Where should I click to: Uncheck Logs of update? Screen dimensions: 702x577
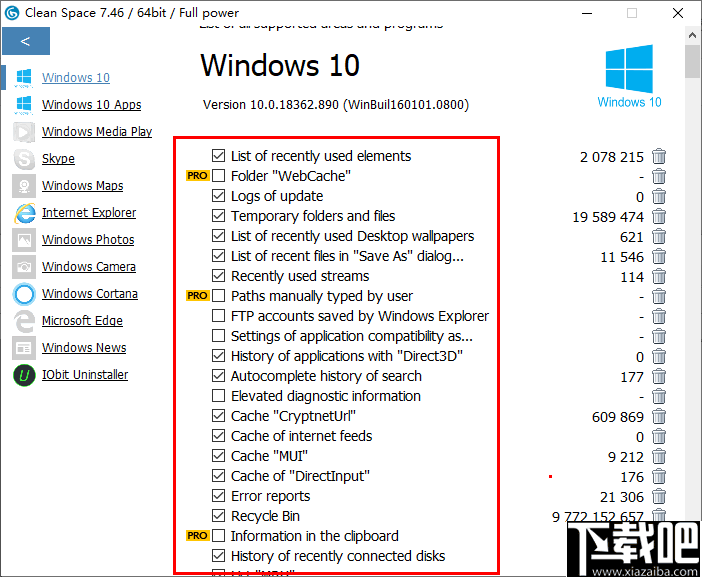coord(218,196)
